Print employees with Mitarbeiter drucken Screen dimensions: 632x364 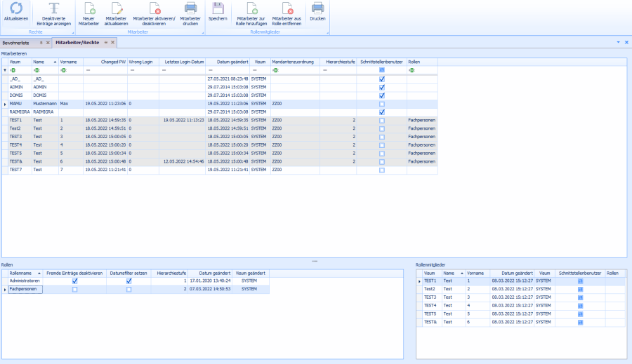coord(190,8)
